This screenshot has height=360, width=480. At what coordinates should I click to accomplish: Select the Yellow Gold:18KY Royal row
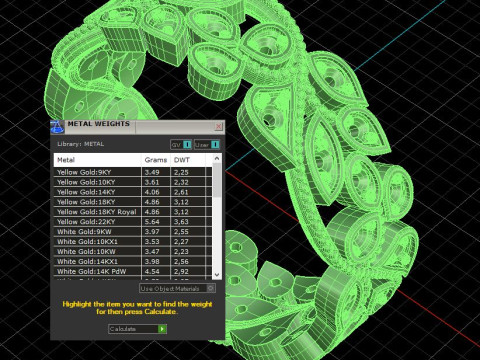(133, 212)
